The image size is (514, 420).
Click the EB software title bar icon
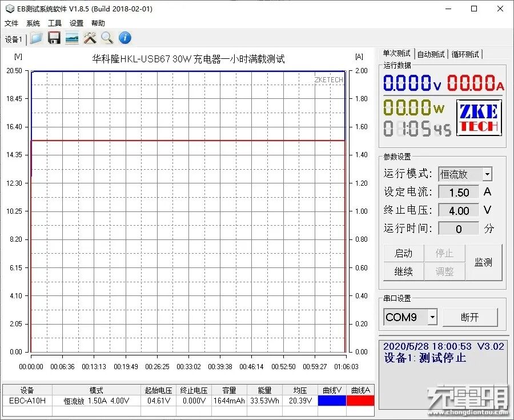[x=10, y=9]
